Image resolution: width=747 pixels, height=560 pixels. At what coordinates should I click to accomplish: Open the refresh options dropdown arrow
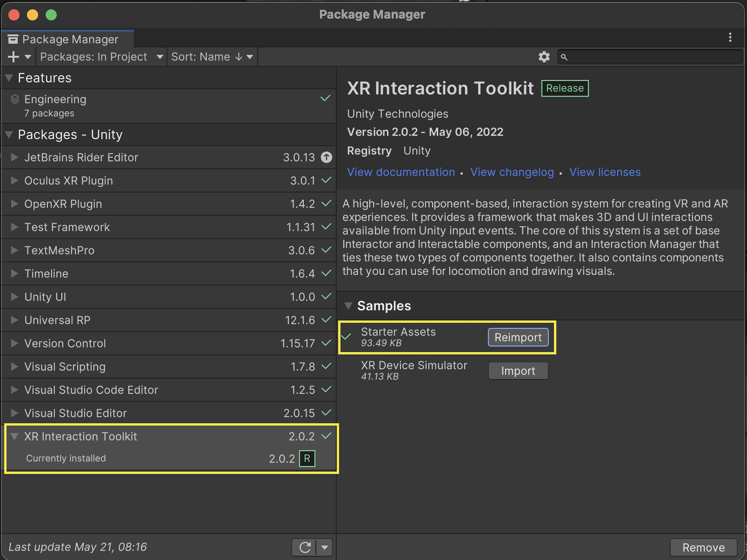click(325, 547)
